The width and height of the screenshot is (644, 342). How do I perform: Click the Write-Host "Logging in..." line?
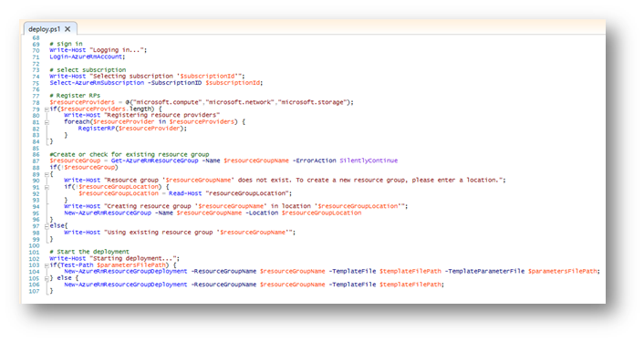coord(98,50)
